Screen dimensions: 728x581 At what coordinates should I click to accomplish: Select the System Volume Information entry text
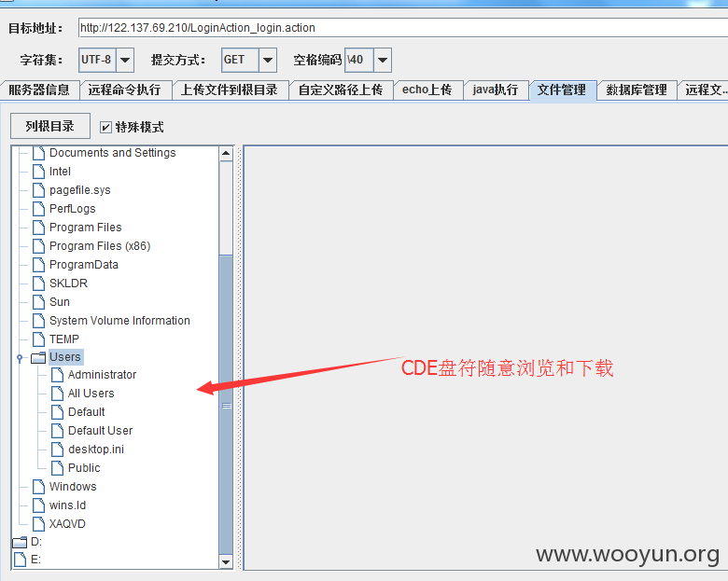coord(119,320)
